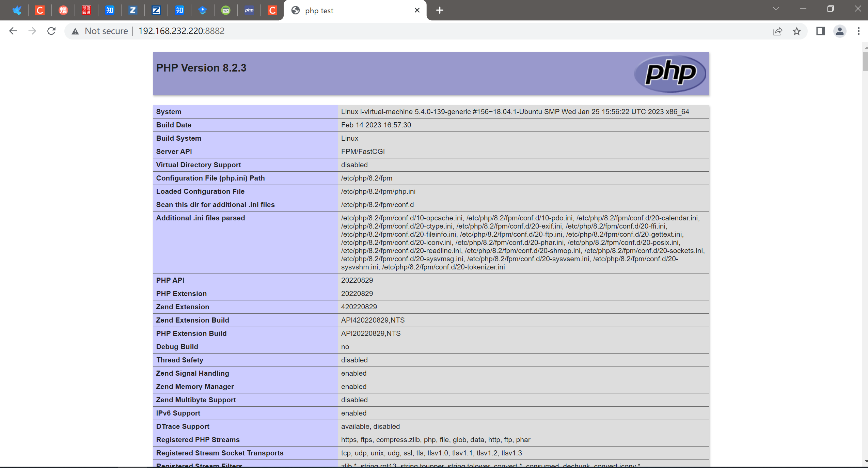Open the user profile avatar
Image resolution: width=868 pixels, height=468 pixels.
tap(840, 31)
